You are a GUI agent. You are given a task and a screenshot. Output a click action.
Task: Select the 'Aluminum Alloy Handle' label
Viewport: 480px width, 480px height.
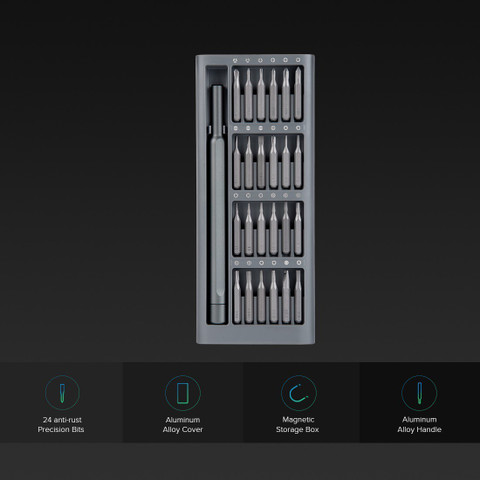419,425
